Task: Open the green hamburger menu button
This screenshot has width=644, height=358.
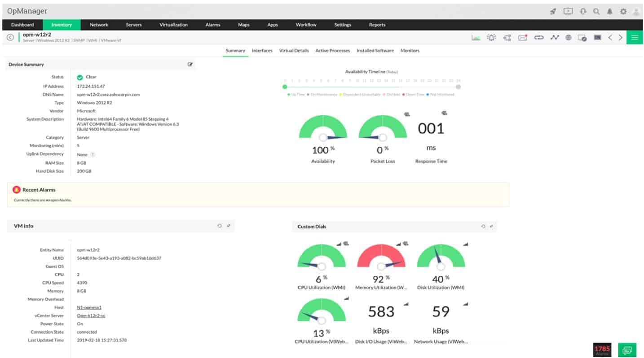Action: click(635, 38)
